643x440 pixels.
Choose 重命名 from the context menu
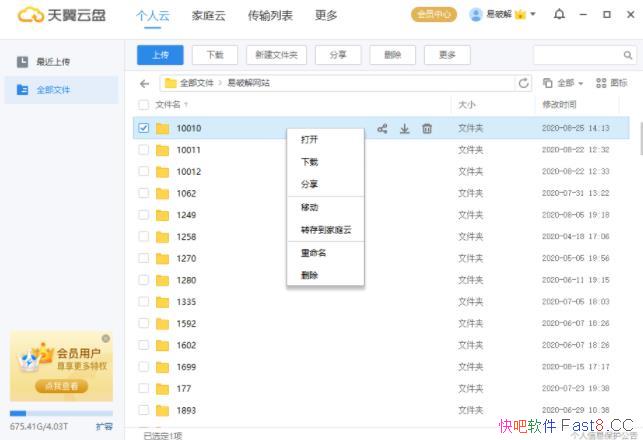314,253
